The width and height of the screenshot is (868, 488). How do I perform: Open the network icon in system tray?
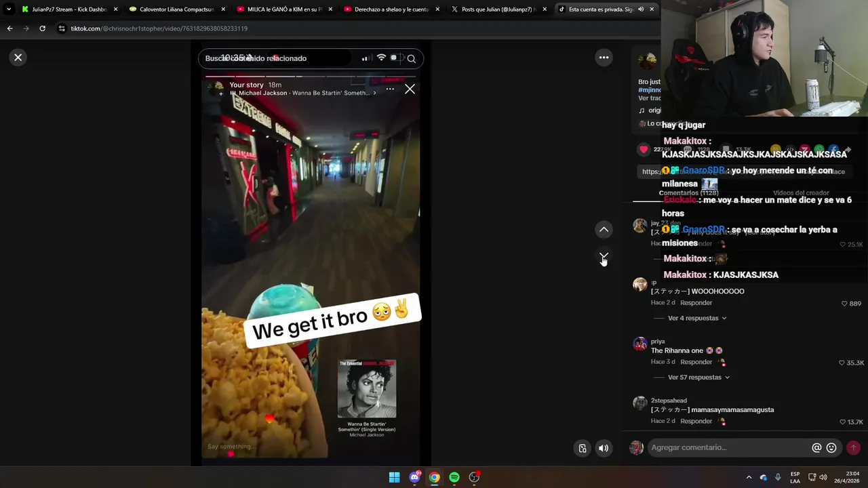click(x=812, y=477)
